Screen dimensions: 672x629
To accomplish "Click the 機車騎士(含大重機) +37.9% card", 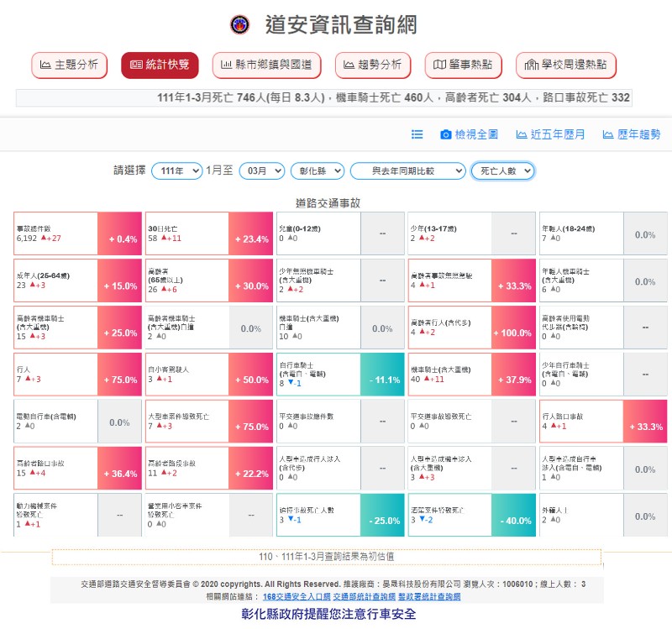I will tap(472, 375).
